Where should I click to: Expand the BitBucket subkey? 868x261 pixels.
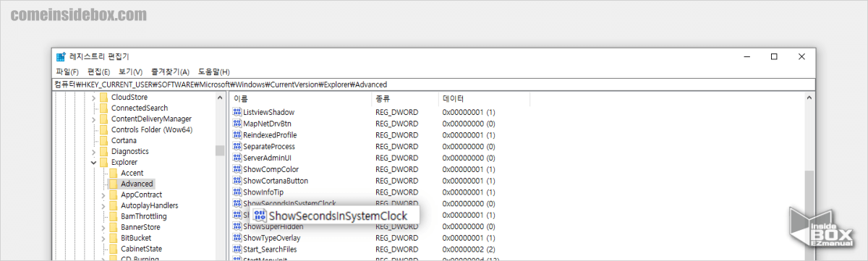click(x=103, y=239)
